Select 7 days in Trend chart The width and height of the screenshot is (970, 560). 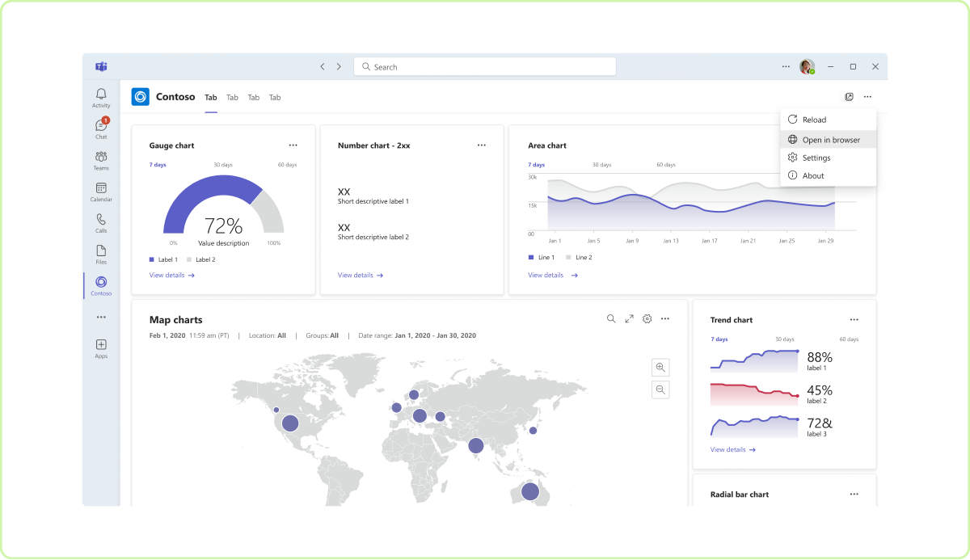coord(719,339)
